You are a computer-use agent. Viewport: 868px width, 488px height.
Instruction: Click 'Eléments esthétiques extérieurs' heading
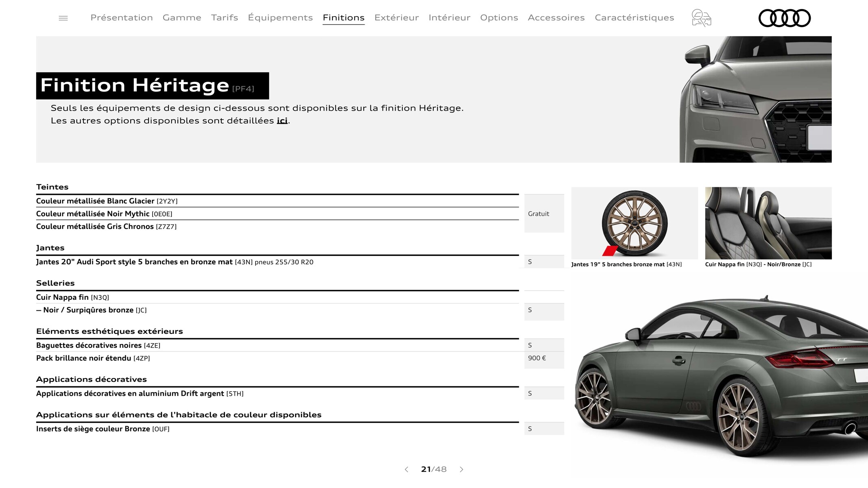[x=109, y=331]
